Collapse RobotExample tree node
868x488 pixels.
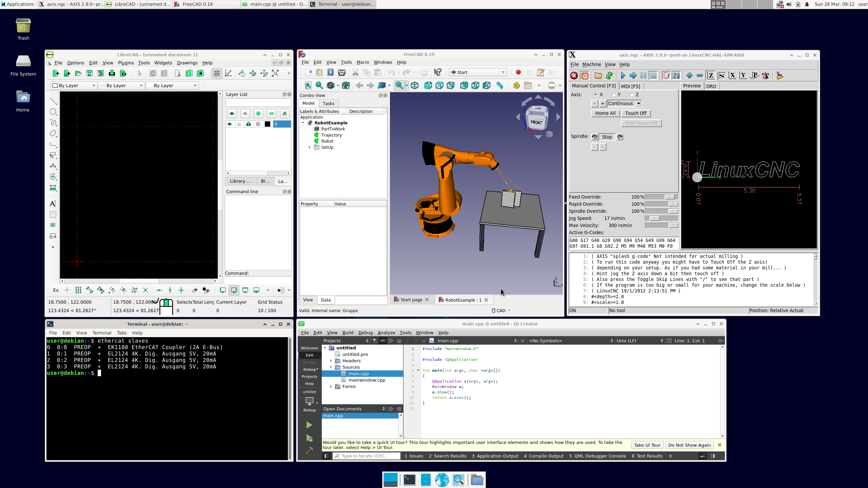pyautogui.click(x=303, y=123)
